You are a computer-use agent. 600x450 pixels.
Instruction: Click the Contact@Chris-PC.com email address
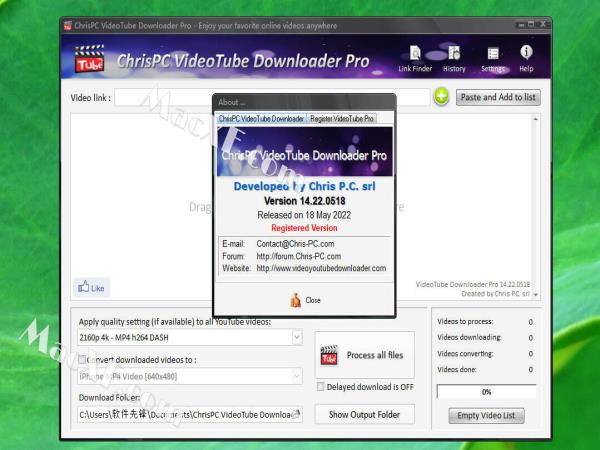coord(295,244)
